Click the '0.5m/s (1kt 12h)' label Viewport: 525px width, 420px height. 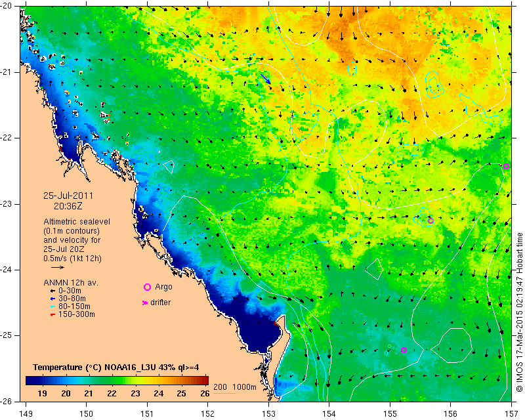coord(72,258)
